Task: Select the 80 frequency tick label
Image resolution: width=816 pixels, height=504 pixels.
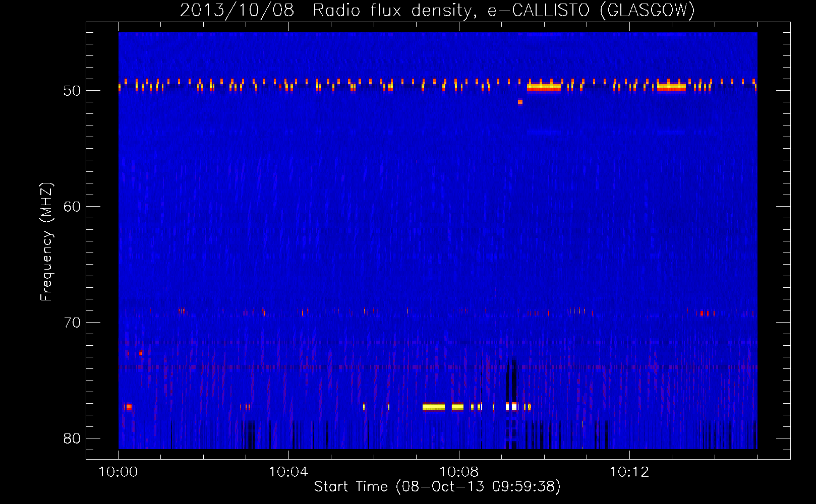Action: (72, 438)
